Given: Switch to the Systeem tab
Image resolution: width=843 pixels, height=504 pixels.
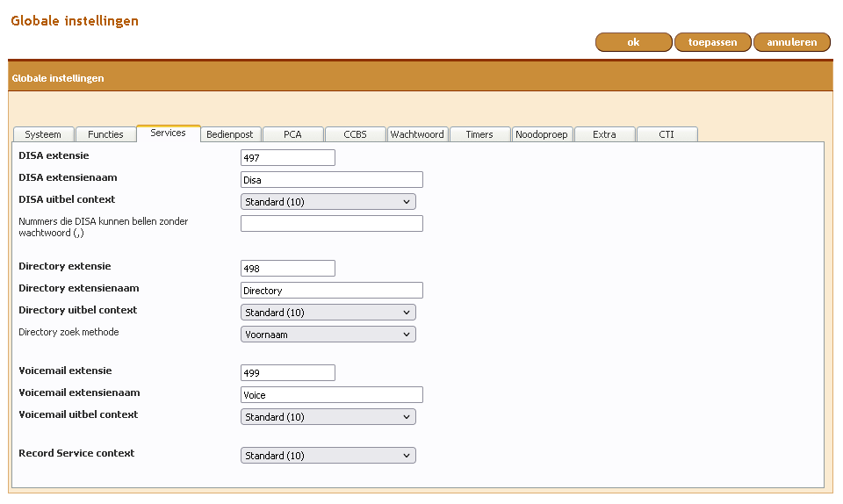Looking at the screenshot, I should point(43,134).
